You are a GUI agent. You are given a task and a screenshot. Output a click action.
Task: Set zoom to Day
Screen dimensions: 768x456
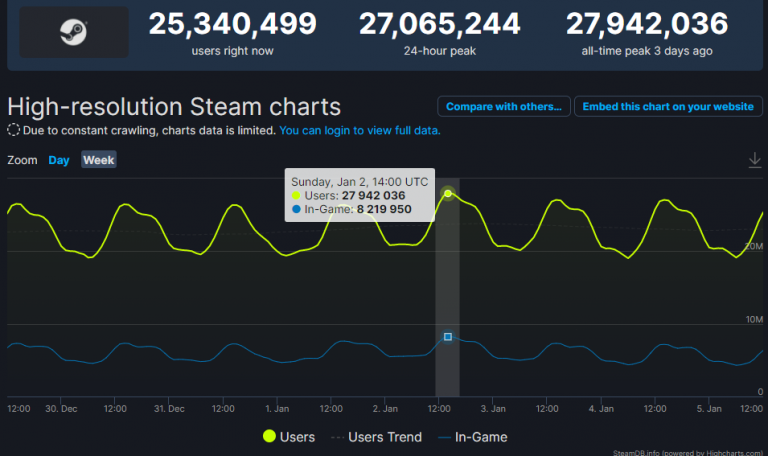click(x=59, y=160)
